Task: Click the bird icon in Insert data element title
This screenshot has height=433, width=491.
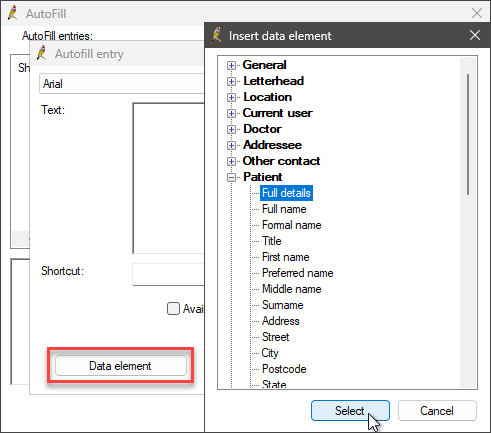Action: pos(217,35)
